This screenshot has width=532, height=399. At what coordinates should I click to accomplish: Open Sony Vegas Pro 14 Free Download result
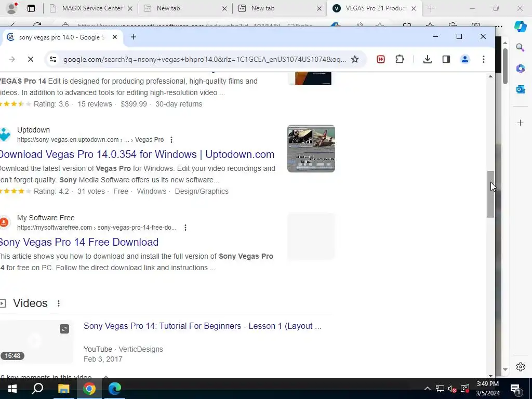click(79, 242)
